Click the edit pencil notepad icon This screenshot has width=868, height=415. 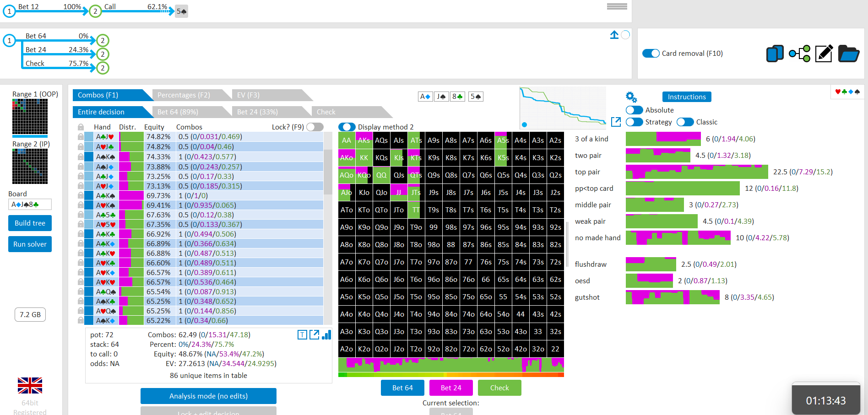(824, 54)
